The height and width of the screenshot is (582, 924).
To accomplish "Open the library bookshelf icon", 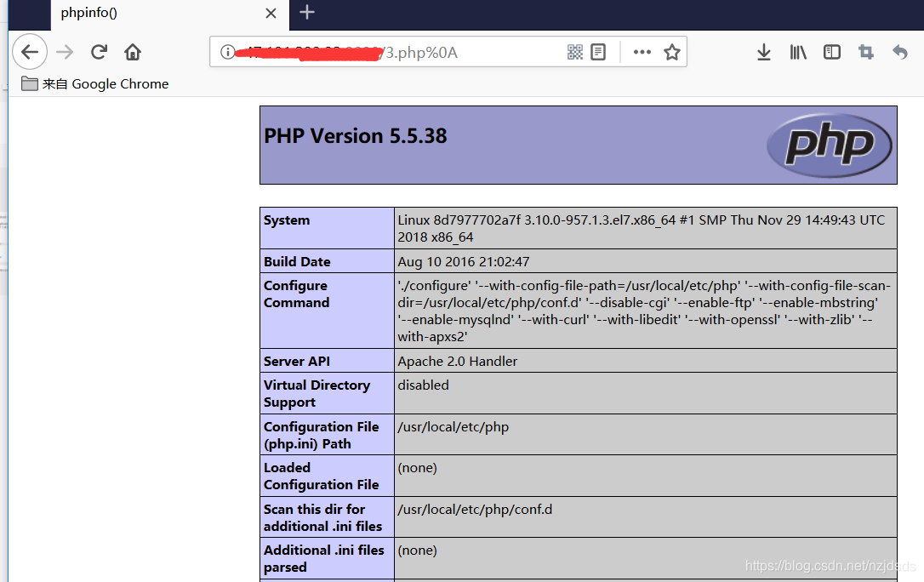I will click(798, 52).
